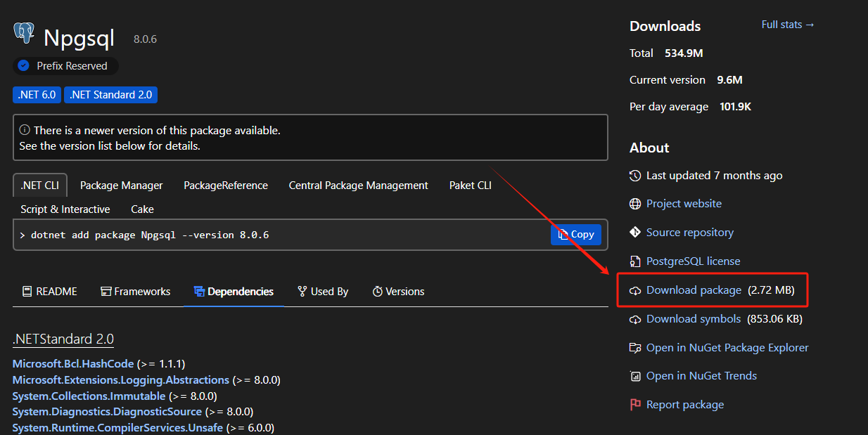Open the Used By tab
This screenshot has height=435, width=868.
pos(322,291)
